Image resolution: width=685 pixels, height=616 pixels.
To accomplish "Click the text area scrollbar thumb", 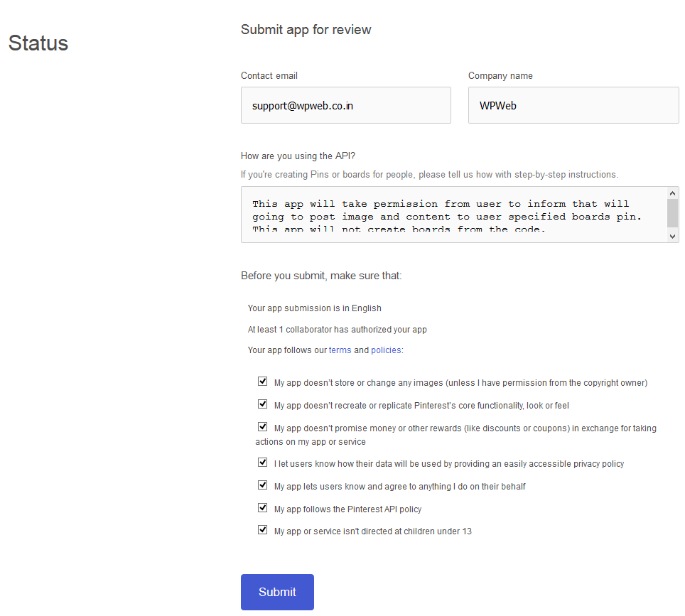I will pyautogui.click(x=673, y=212).
